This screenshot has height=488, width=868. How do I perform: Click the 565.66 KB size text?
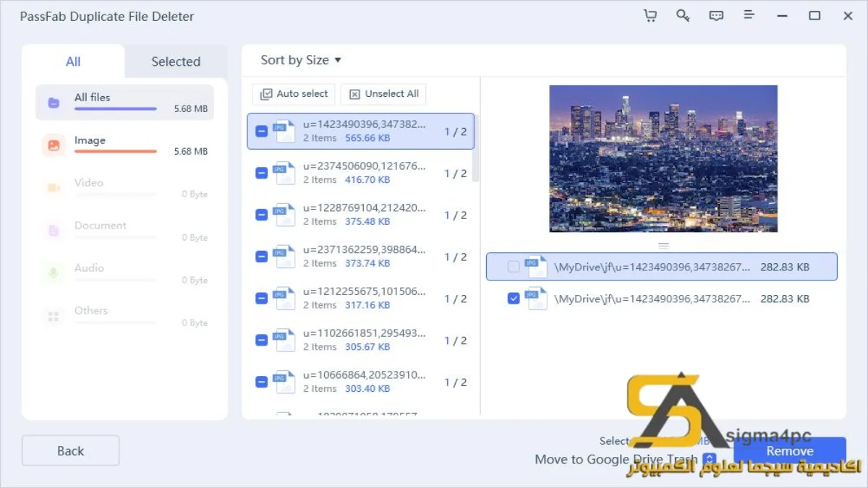[367, 138]
